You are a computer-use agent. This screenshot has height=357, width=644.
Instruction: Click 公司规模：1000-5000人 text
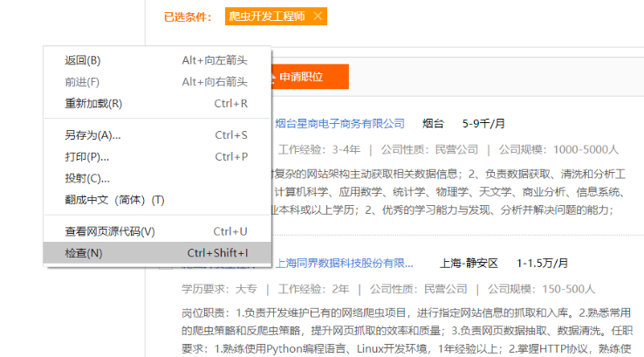[x=558, y=149]
